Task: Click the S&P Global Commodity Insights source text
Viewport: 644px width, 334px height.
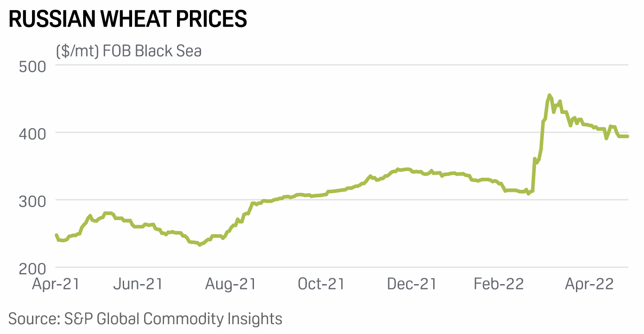Action: click(145, 319)
